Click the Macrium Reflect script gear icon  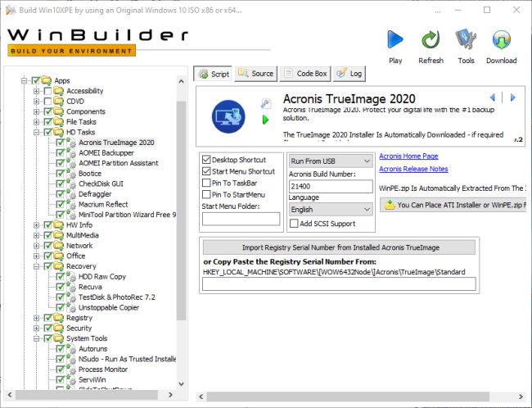coord(71,205)
